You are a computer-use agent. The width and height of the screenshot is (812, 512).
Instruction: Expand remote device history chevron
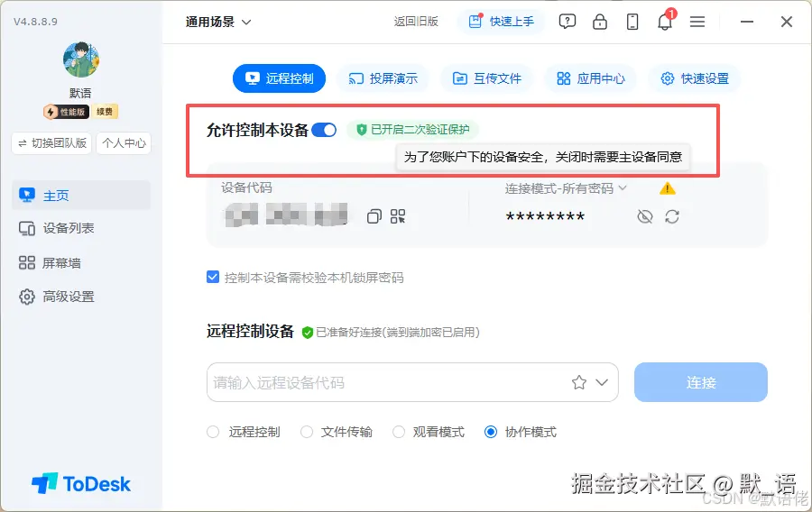click(602, 382)
